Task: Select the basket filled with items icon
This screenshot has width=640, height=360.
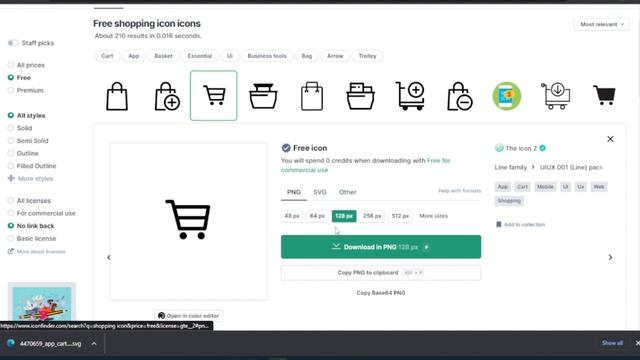Action: coord(360,96)
